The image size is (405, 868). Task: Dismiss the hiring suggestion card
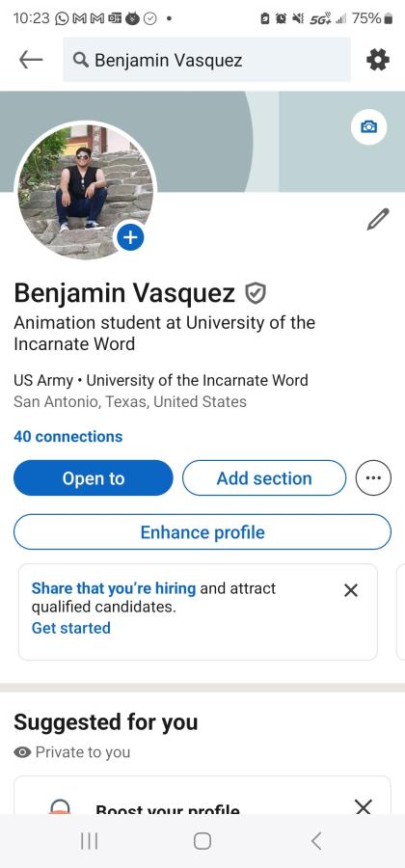click(x=351, y=590)
